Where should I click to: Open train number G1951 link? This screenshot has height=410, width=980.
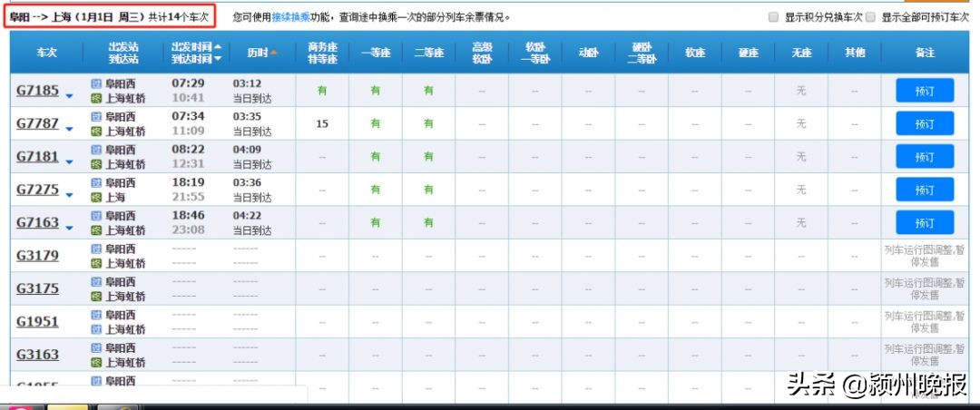(x=37, y=322)
